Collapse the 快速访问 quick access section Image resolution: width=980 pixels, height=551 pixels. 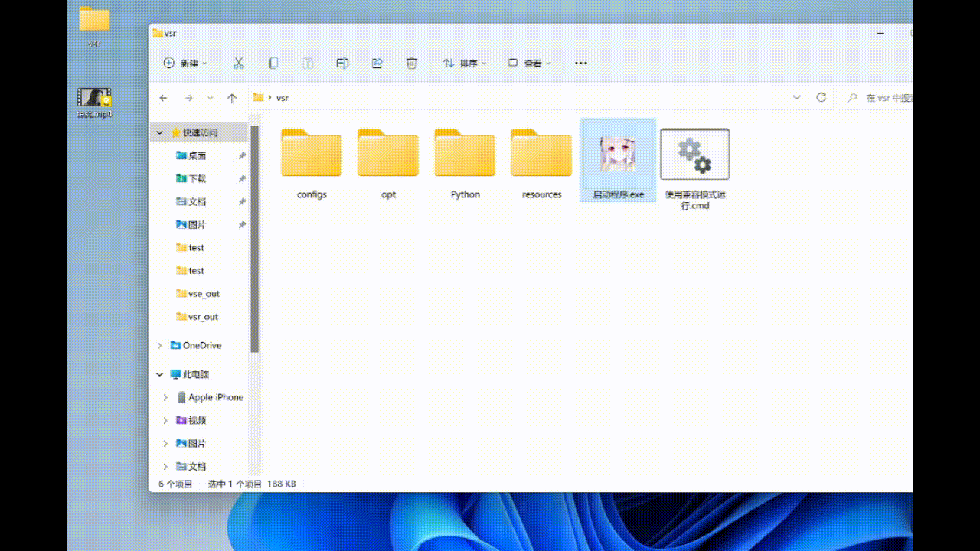pos(159,133)
